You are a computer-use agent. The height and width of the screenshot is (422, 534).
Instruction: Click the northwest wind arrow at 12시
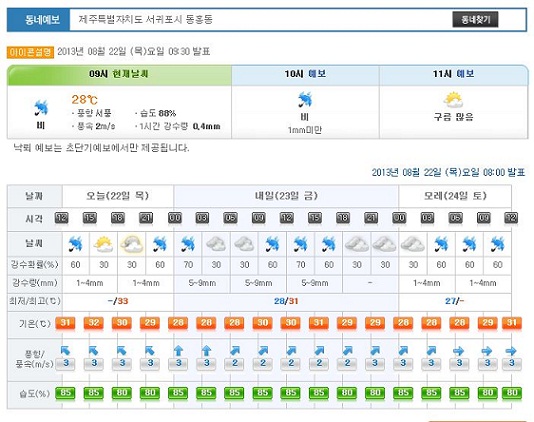pos(65,350)
